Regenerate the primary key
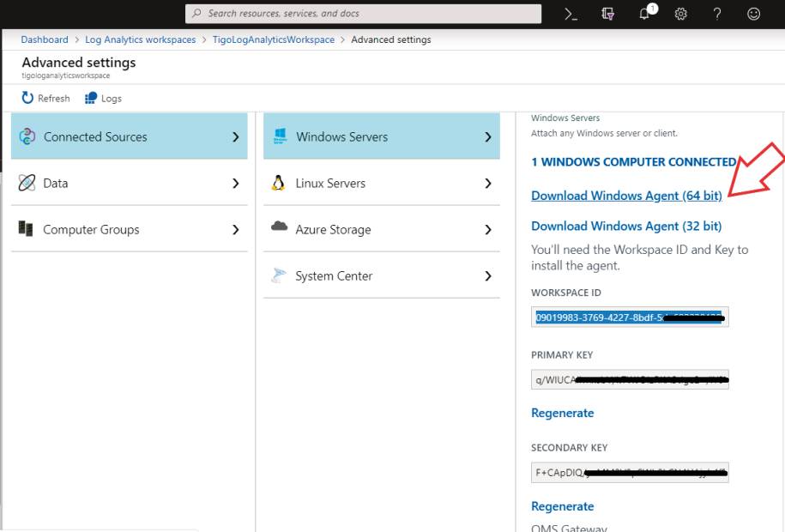785x532 pixels. coord(562,413)
